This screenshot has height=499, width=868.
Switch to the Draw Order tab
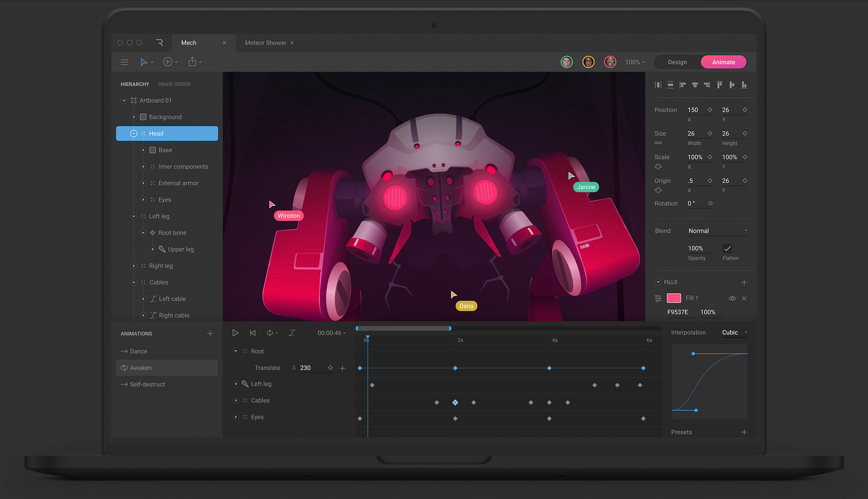coord(174,85)
